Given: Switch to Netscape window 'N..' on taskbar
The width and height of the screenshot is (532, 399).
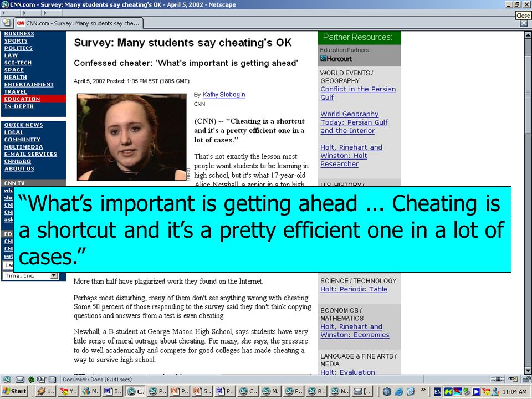Looking at the screenshot, I should [x=339, y=391].
